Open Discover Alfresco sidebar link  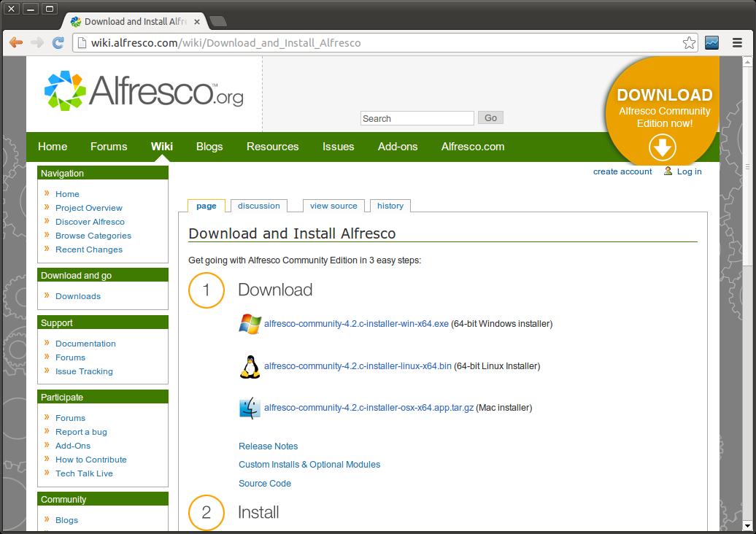pos(90,222)
